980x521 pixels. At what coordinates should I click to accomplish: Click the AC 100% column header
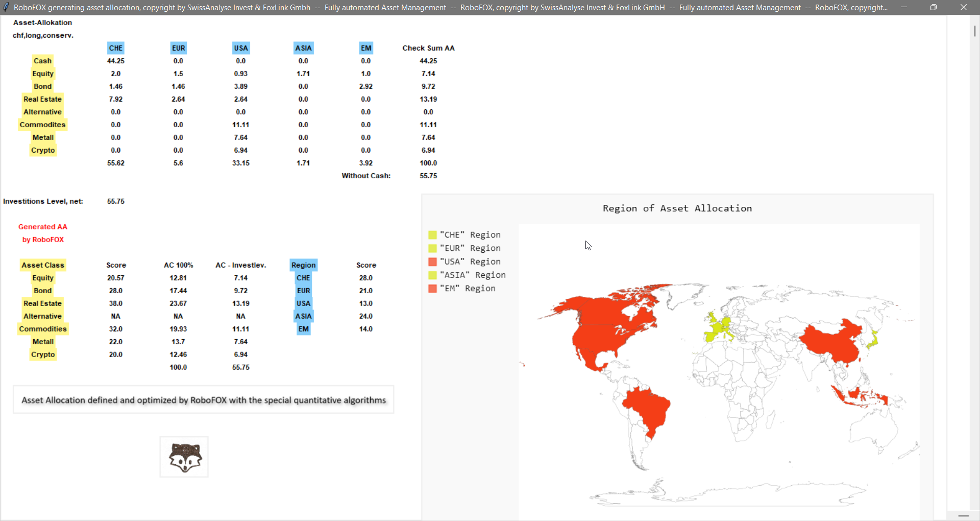(x=179, y=265)
